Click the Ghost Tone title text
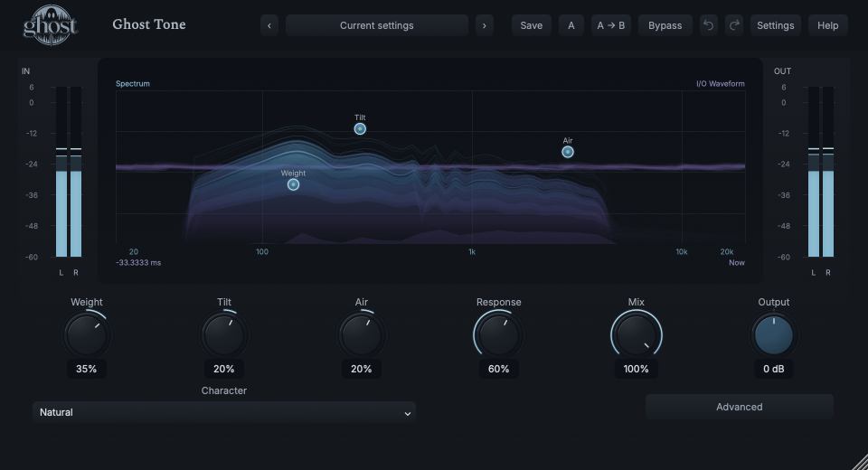868x470 pixels. click(x=149, y=24)
